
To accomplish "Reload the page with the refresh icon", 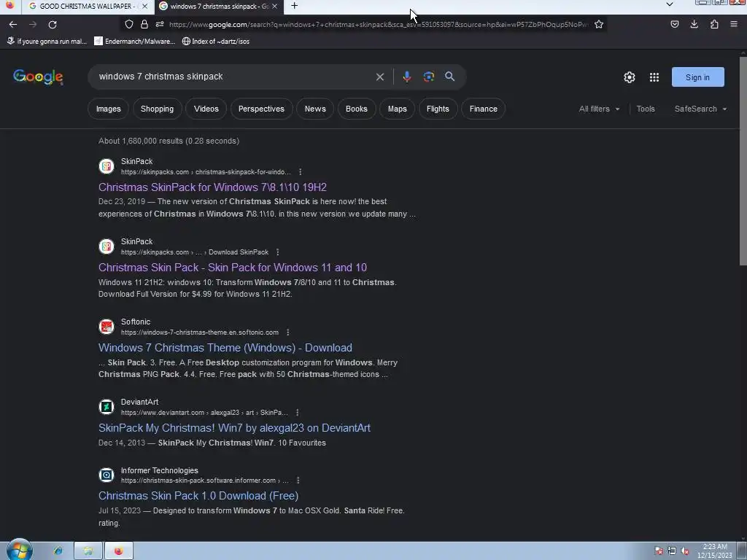I will point(53,24).
